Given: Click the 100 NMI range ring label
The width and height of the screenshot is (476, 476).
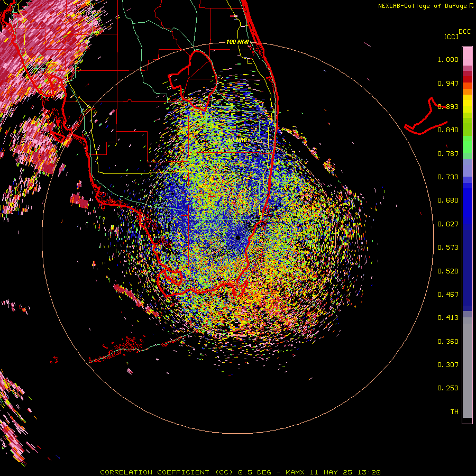Looking at the screenshot, I should (x=237, y=42).
